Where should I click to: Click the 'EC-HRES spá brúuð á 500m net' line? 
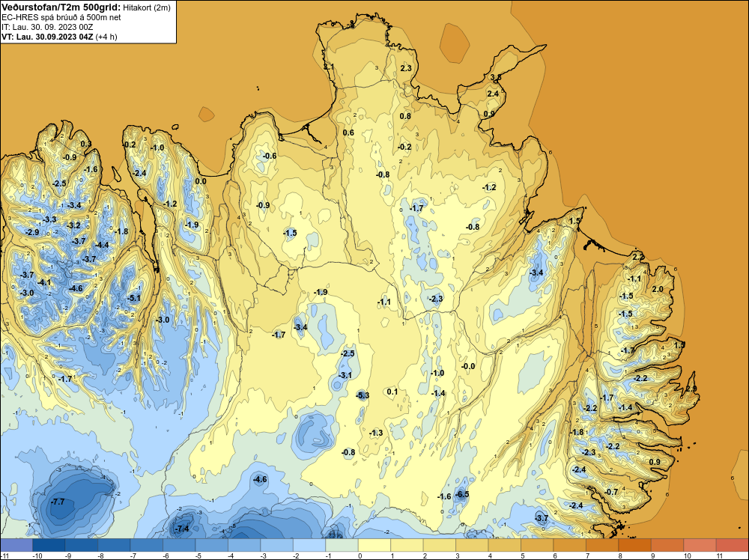61,17
